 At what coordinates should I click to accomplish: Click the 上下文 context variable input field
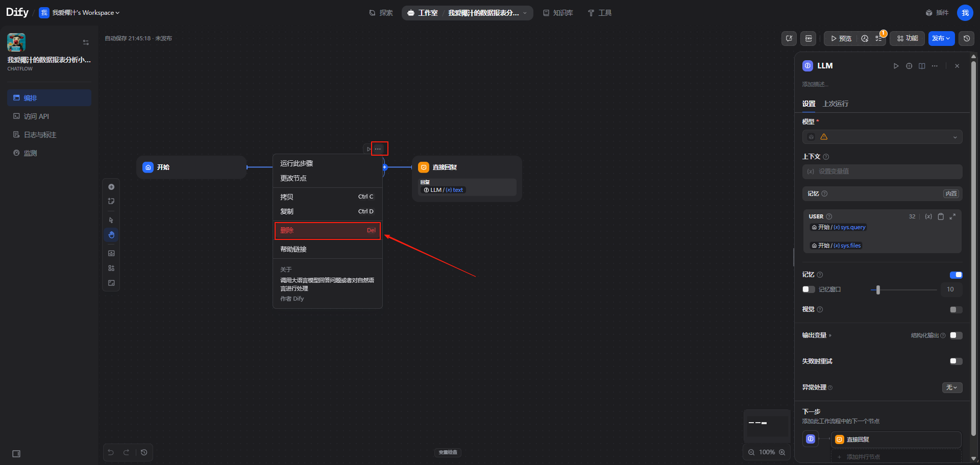pyautogui.click(x=882, y=172)
